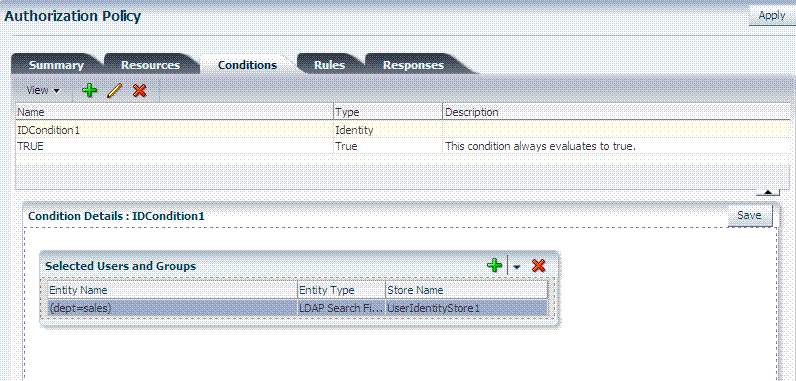Open the Responses tab

[413, 65]
